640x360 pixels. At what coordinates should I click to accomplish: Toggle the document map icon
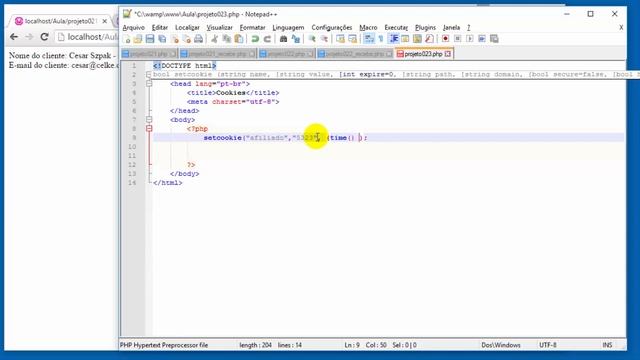(417, 39)
